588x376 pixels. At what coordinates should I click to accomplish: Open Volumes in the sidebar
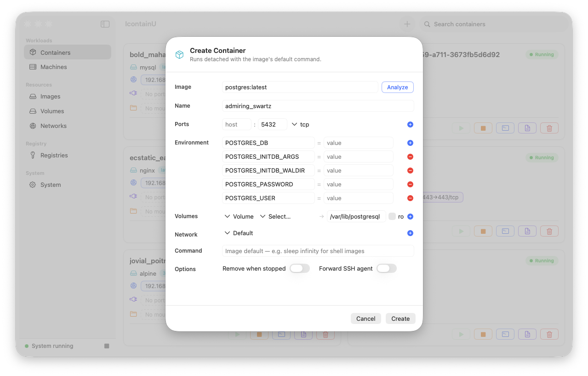[68, 111]
